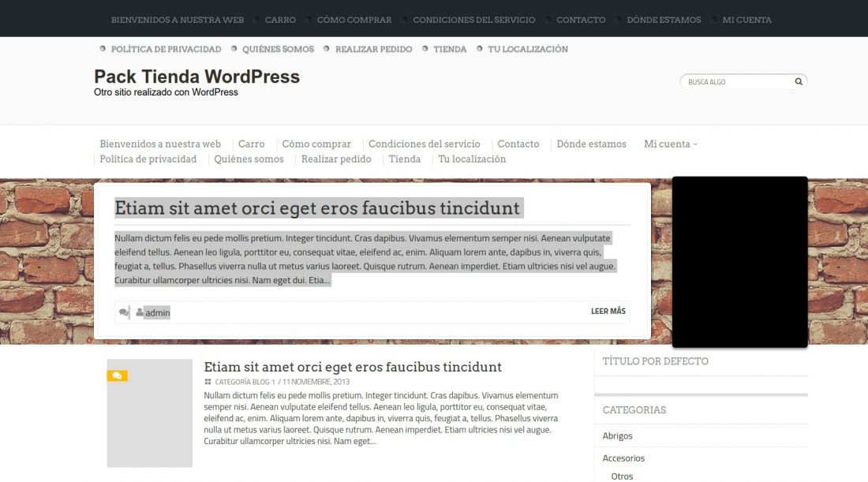Select Realizar pedido uppercase menu link
The image size is (868, 482).
(x=374, y=49)
